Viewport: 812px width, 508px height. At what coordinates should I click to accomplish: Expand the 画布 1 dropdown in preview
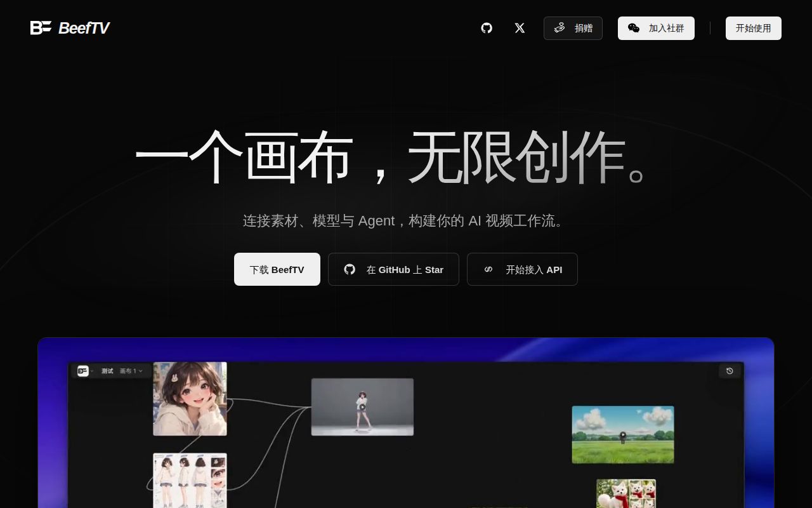pyautogui.click(x=131, y=371)
